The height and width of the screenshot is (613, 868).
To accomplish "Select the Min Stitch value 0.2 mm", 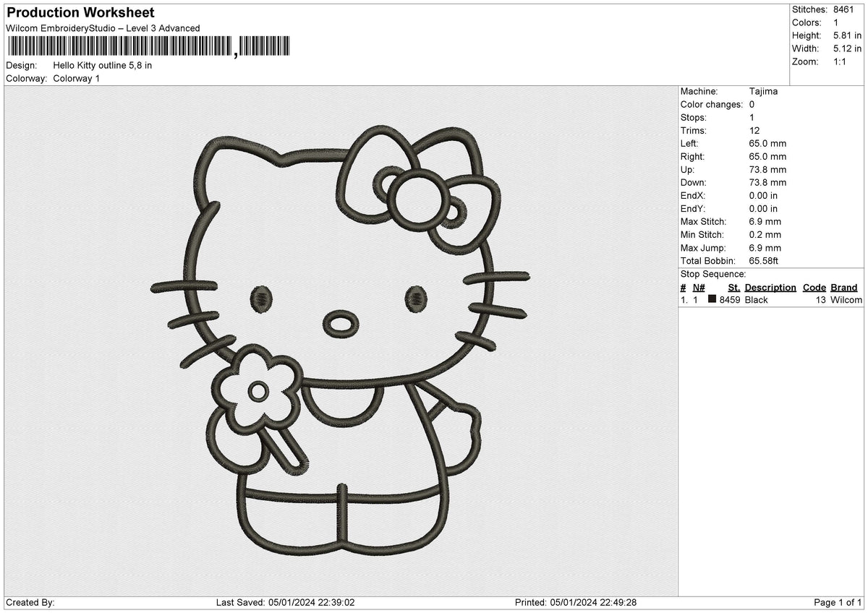I will [x=765, y=234].
